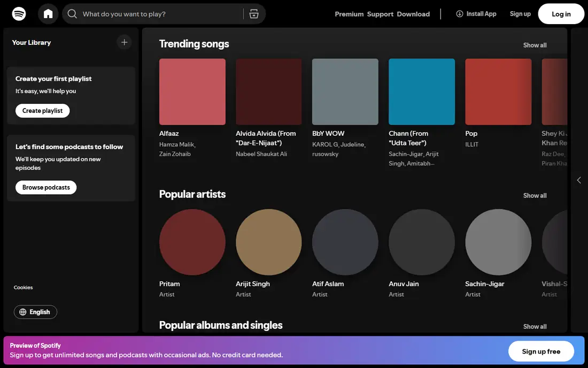Open the Browse icon in search bar
Screen dimensions: 588x368
tap(254, 14)
